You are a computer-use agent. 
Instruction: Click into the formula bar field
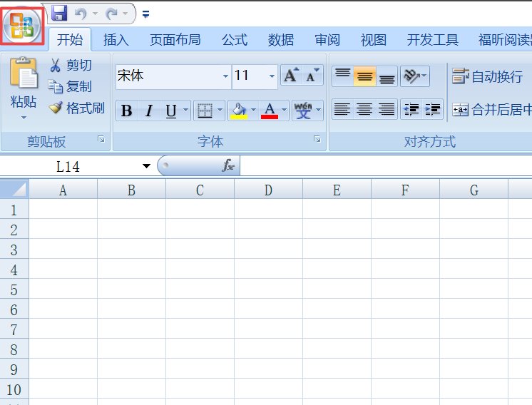pos(386,166)
